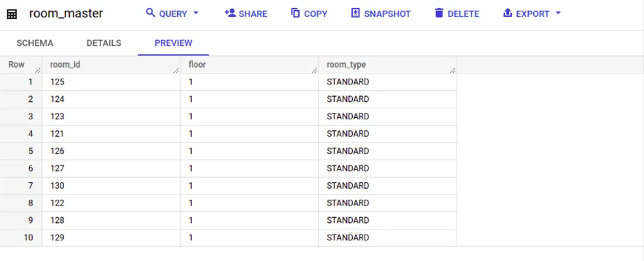The height and width of the screenshot is (261, 644).
Task: Select room_id cell 126
Action: [111, 151]
